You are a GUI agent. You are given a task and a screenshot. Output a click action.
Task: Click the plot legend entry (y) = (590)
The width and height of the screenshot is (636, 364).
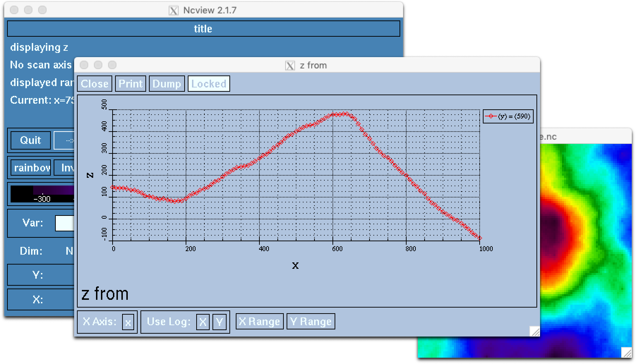508,116
